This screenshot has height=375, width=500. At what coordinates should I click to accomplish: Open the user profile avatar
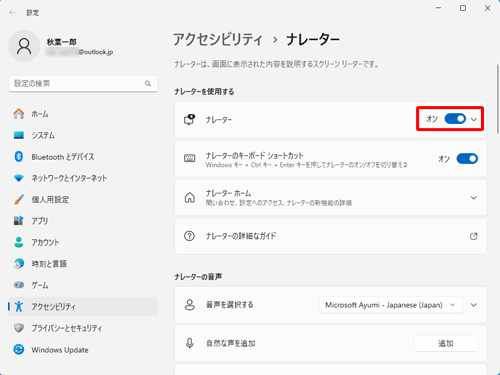(24, 46)
